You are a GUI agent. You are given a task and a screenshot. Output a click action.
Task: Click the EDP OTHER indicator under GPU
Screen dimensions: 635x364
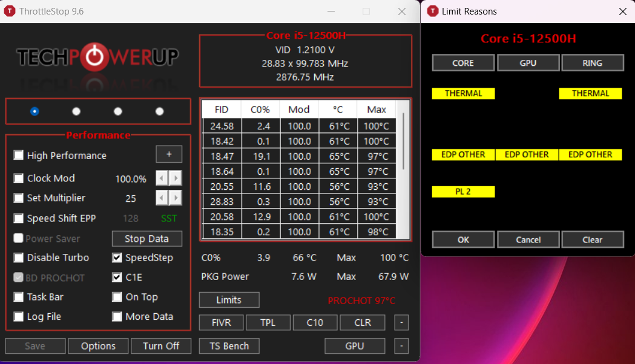pyautogui.click(x=527, y=155)
